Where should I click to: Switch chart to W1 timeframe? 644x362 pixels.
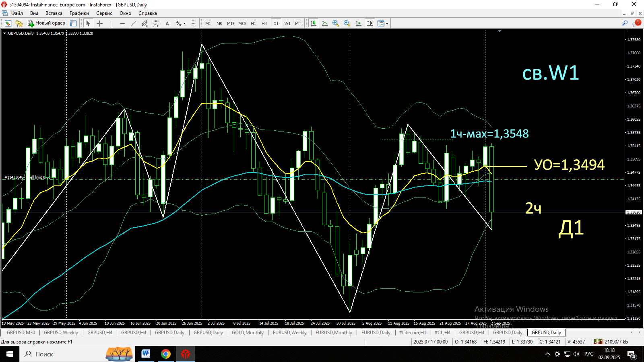pos(287,23)
